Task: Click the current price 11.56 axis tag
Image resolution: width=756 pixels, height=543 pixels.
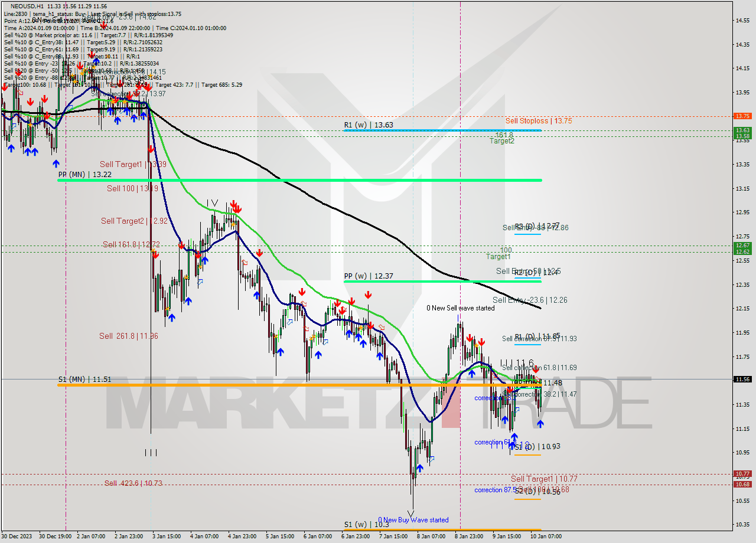Action: pyautogui.click(x=742, y=379)
